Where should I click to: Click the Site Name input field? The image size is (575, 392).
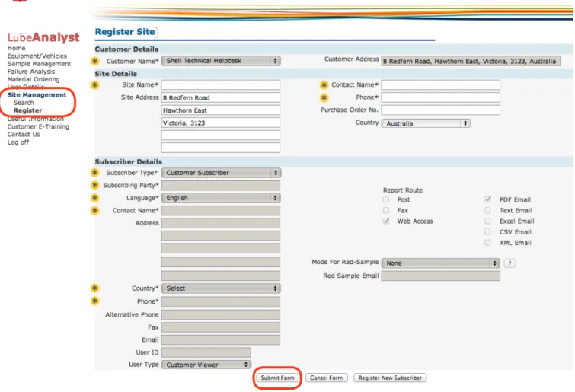(221, 85)
